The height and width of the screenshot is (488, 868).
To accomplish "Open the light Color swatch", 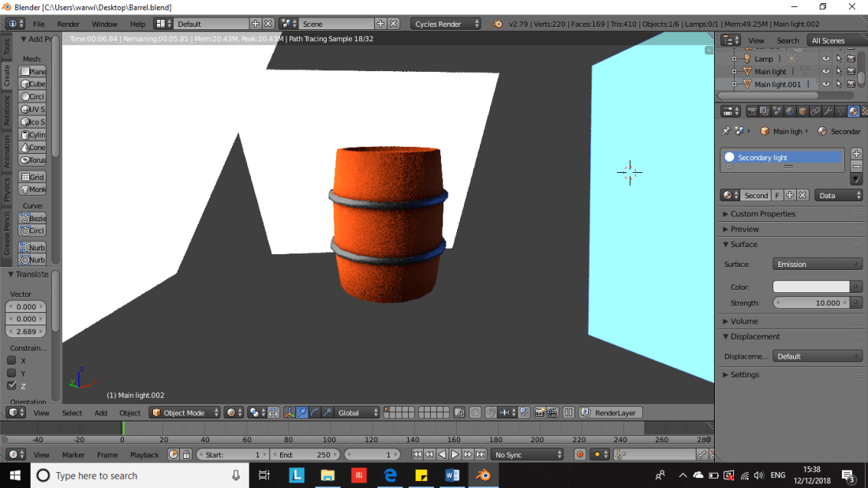I will click(813, 286).
